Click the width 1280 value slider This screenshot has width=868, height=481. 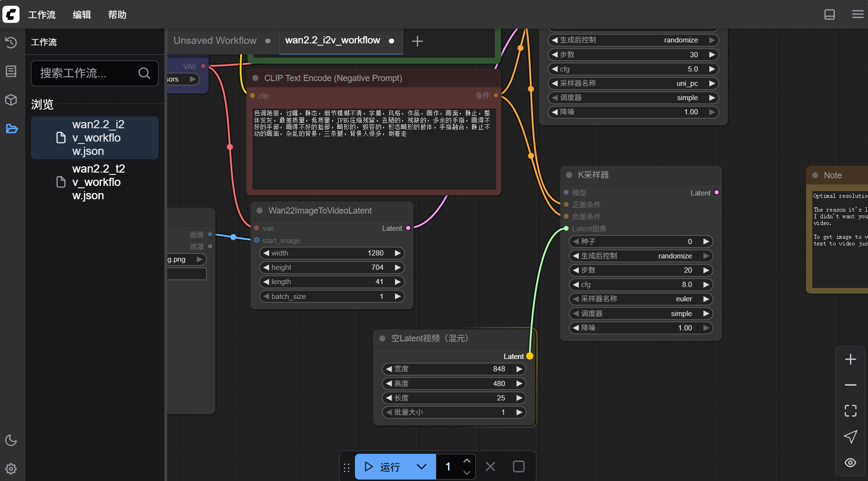(332, 253)
